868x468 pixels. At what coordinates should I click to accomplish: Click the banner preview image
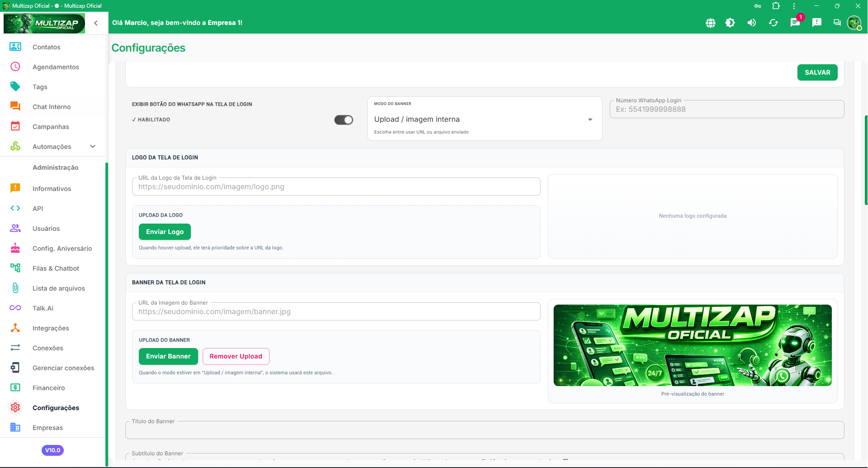[693, 345]
